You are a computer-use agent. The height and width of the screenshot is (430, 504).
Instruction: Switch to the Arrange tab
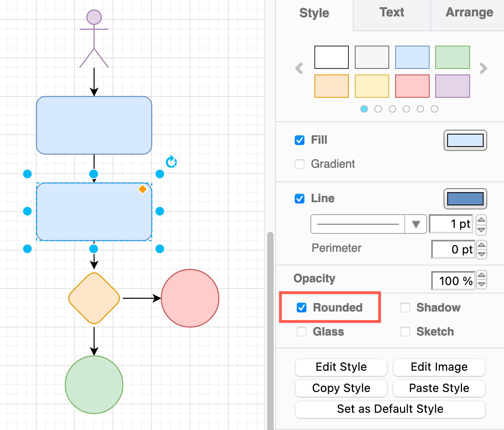(x=469, y=12)
